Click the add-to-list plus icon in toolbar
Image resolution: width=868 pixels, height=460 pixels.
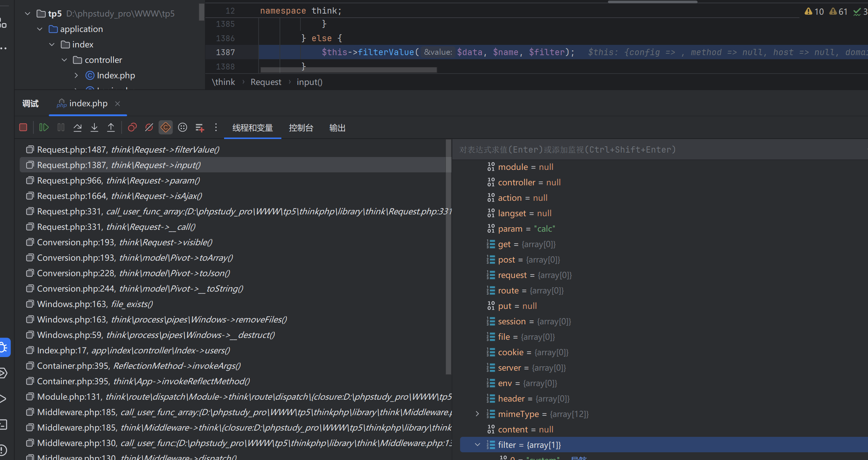(199, 128)
